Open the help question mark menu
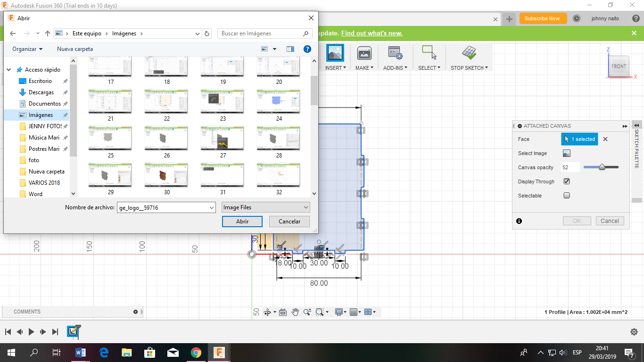644x362 pixels. tap(636, 18)
